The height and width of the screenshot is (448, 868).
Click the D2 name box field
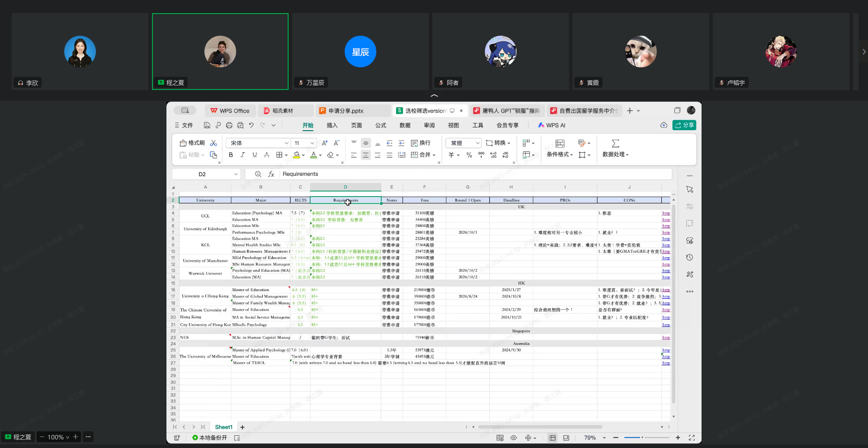click(x=202, y=174)
